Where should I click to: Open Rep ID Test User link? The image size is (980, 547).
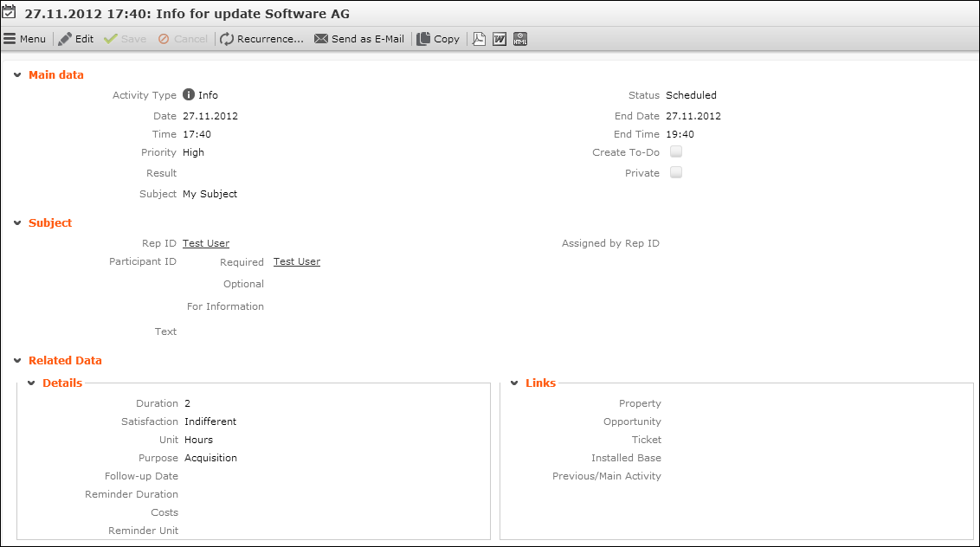click(206, 243)
